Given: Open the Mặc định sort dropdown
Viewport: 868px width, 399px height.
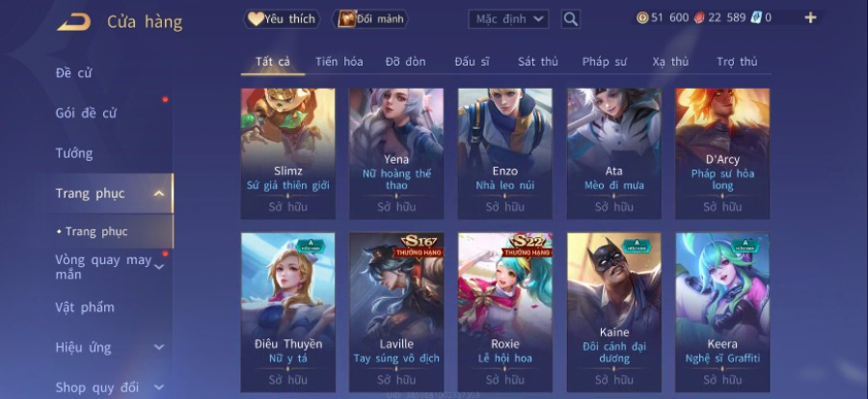Looking at the screenshot, I should (x=508, y=19).
